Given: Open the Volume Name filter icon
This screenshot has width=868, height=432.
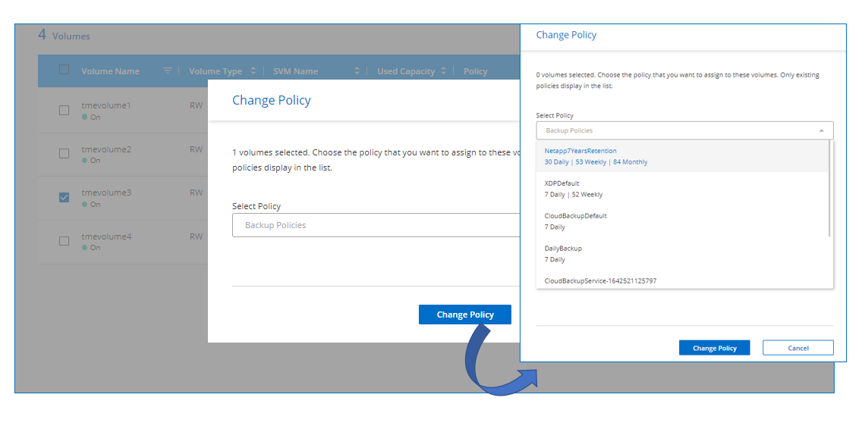Looking at the screenshot, I should coord(168,70).
